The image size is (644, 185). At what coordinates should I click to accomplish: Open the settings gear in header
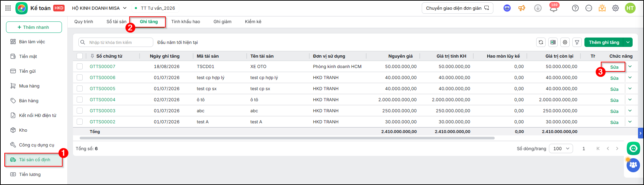(616, 8)
